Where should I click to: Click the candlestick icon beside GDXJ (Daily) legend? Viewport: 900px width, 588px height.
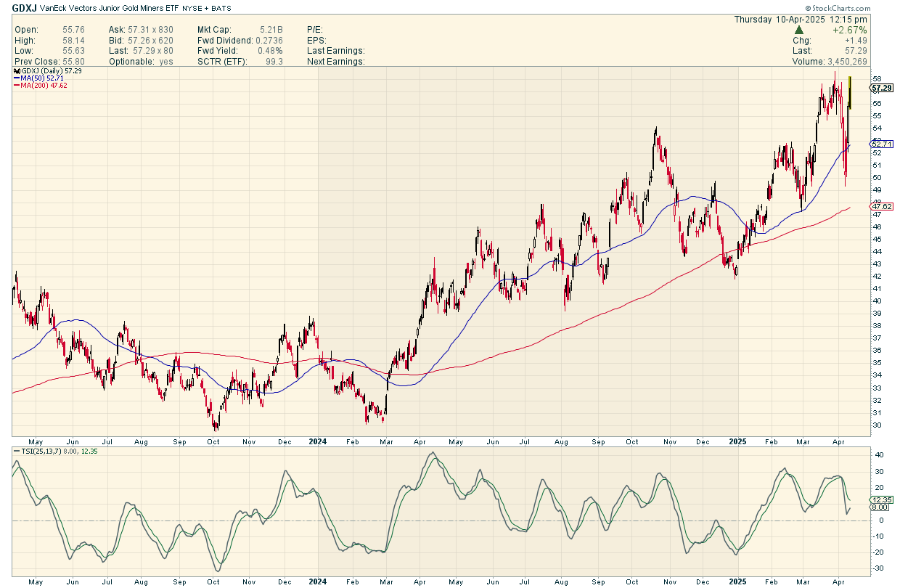click(x=17, y=72)
